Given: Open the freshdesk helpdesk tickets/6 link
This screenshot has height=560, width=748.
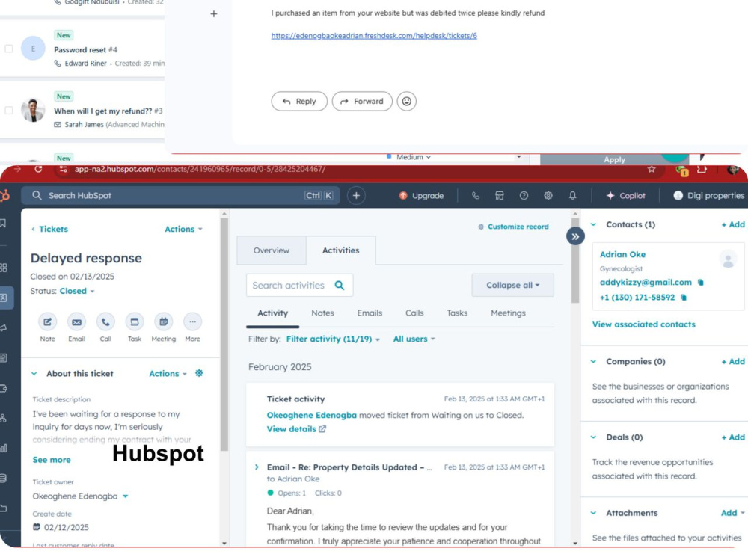Looking at the screenshot, I should click(x=374, y=36).
